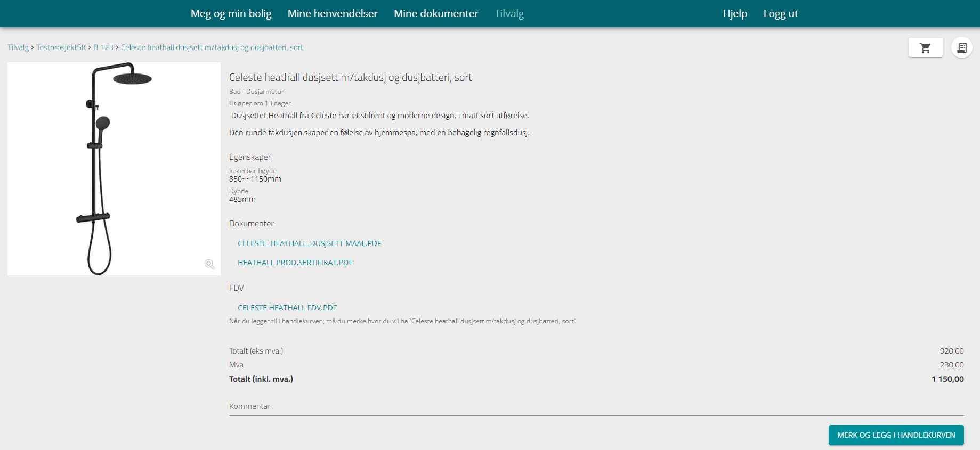Image resolution: width=980 pixels, height=450 pixels.
Task: Open B 123 breadcrumb link
Action: point(103,47)
